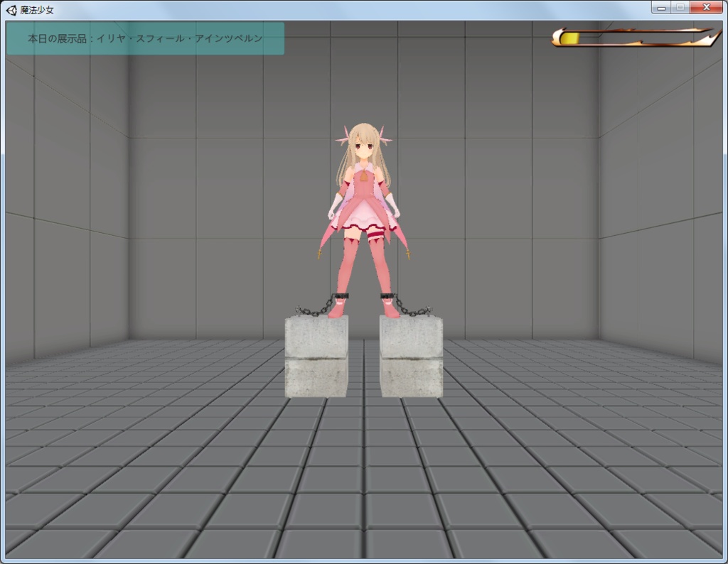Viewport: 728px width, 564px height.
Task: Click the exhibit caption banner text
Action: (x=145, y=38)
